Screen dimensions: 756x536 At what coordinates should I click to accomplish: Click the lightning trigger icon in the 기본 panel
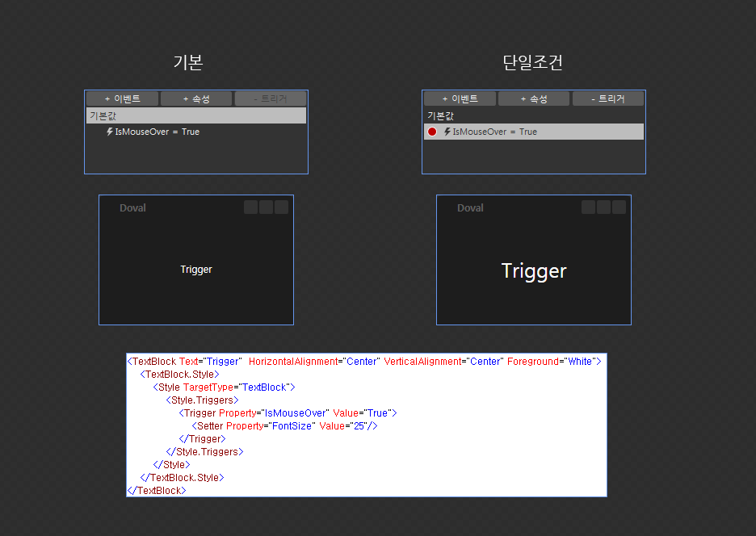click(110, 132)
